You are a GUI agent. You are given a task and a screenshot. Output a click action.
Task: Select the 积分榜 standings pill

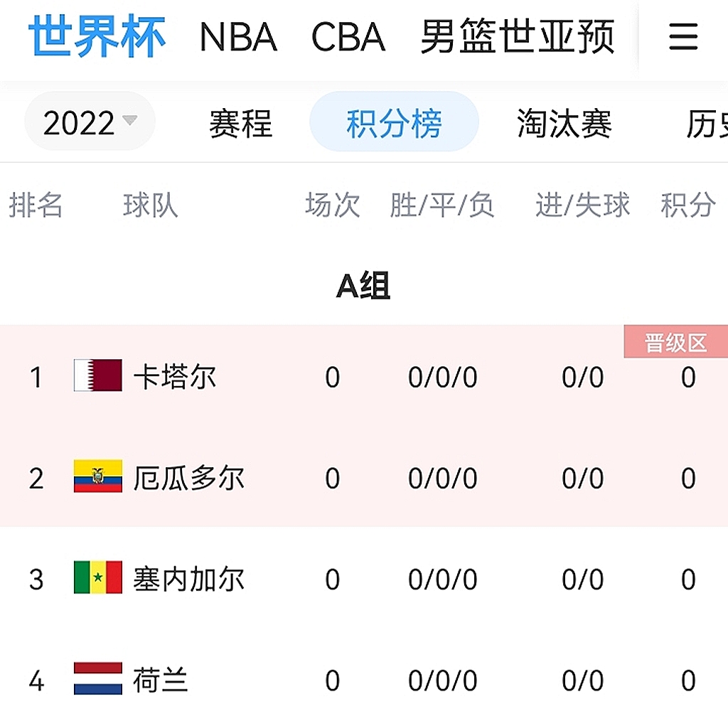(x=394, y=122)
